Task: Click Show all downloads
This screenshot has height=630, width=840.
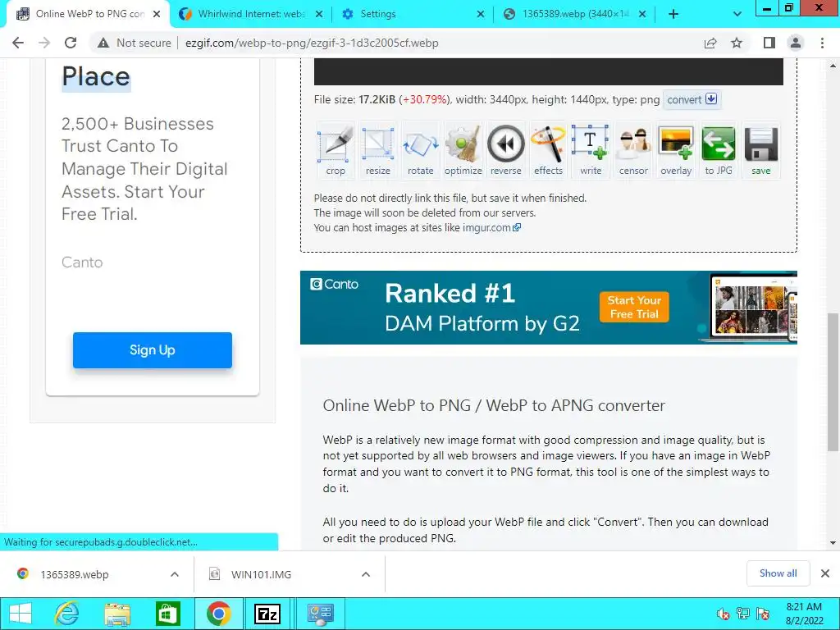Action: click(778, 573)
